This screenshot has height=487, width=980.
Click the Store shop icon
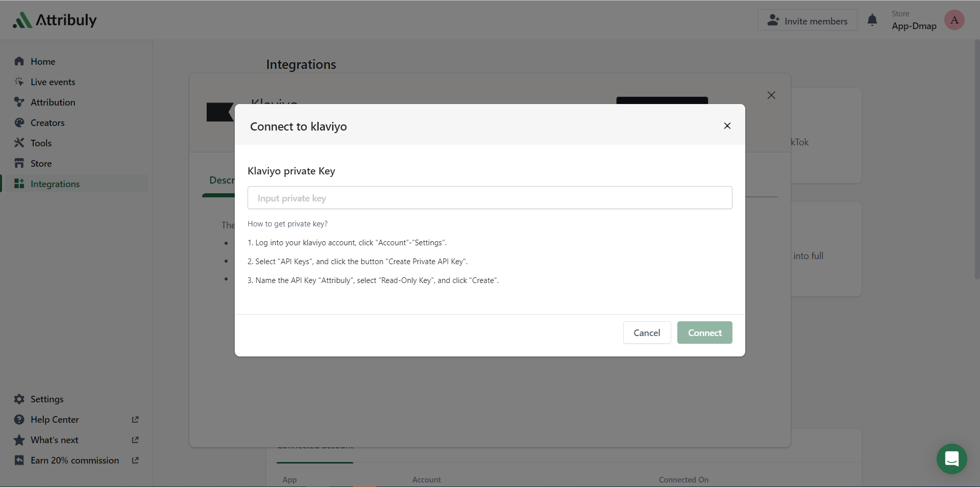(19, 163)
